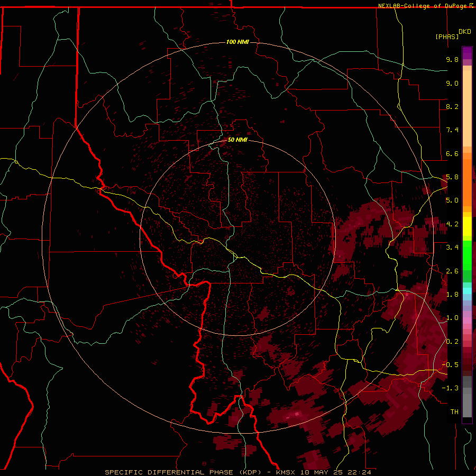Click the "9.0" value on the scale

click(x=452, y=83)
